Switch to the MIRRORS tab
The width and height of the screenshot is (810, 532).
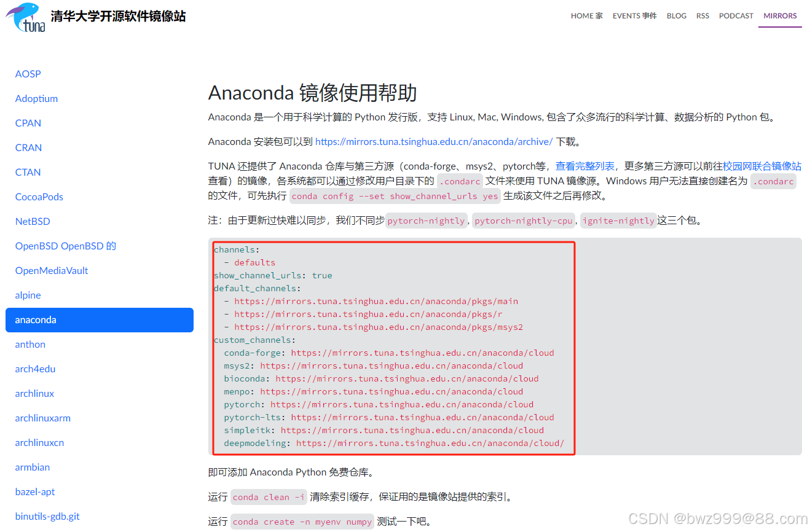click(x=779, y=15)
